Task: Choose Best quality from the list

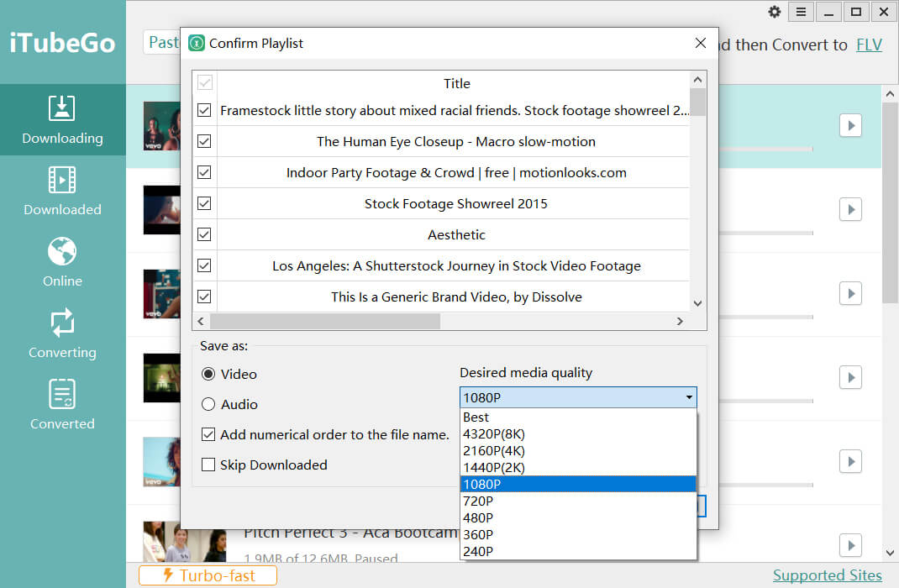Action: 579,417
